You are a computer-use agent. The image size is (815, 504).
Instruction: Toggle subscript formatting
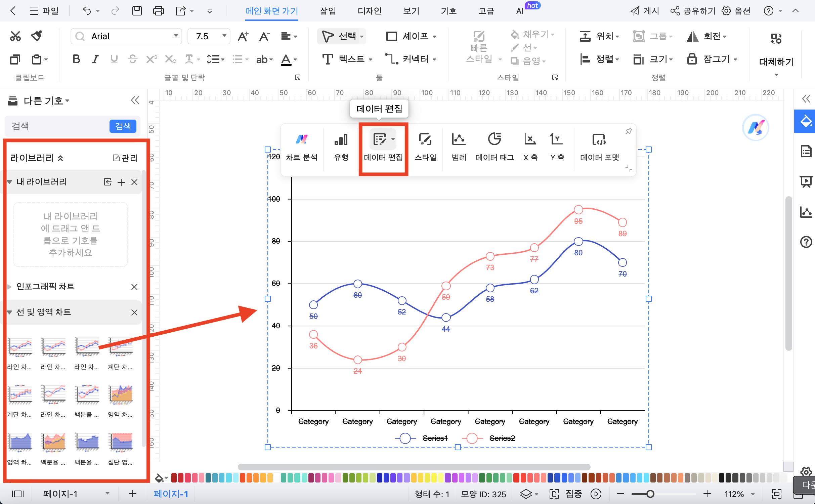click(x=170, y=59)
